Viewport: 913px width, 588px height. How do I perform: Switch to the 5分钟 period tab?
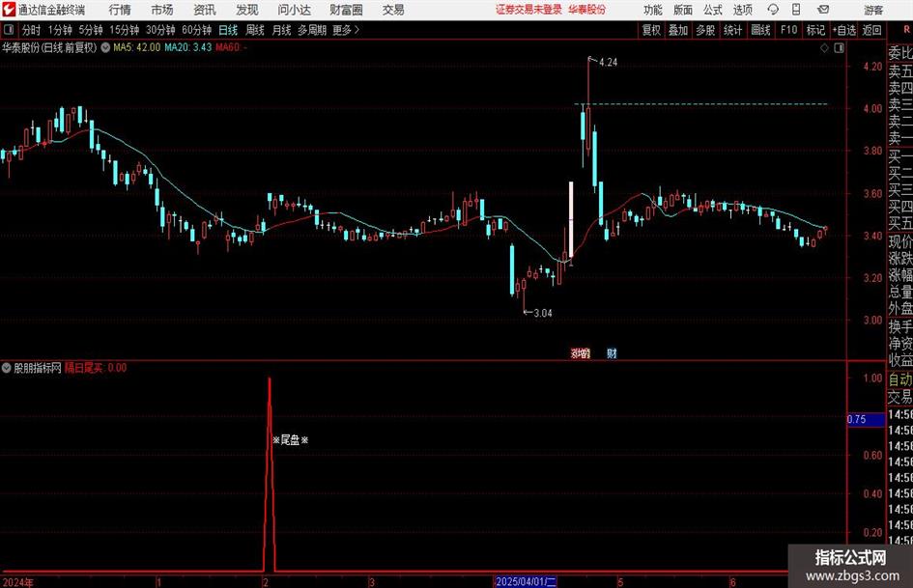91,30
